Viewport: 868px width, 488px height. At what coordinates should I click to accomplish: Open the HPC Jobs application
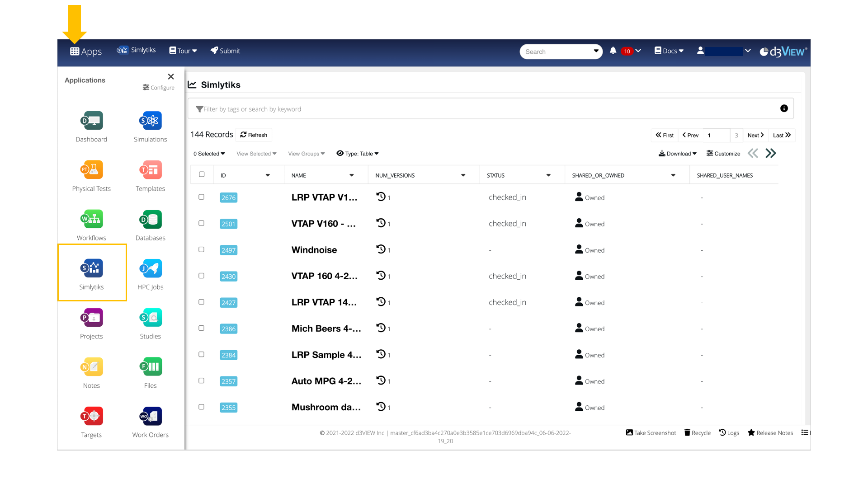[150, 274]
